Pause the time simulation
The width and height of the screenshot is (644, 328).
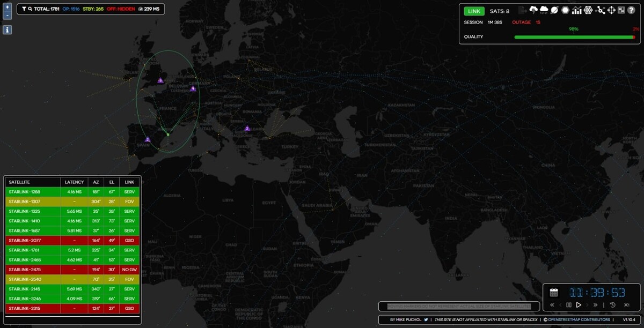pyautogui.click(x=569, y=305)
